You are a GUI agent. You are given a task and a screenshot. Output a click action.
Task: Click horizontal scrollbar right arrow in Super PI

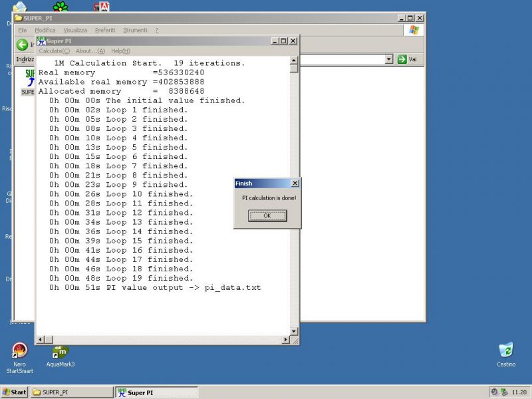(286, 339)
